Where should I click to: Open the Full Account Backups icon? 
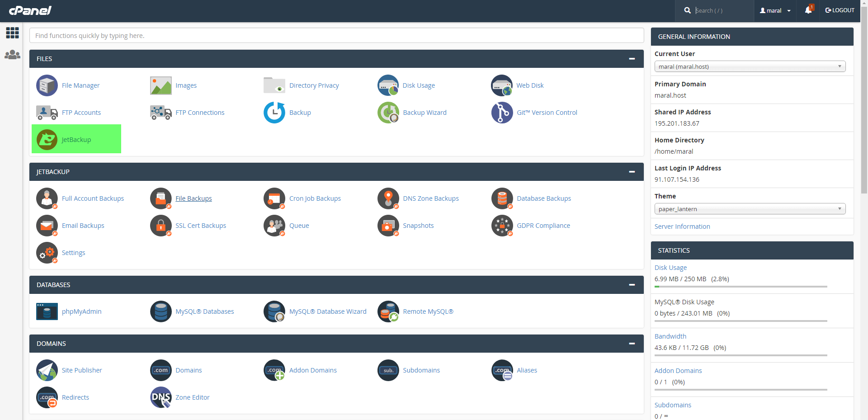47,198
